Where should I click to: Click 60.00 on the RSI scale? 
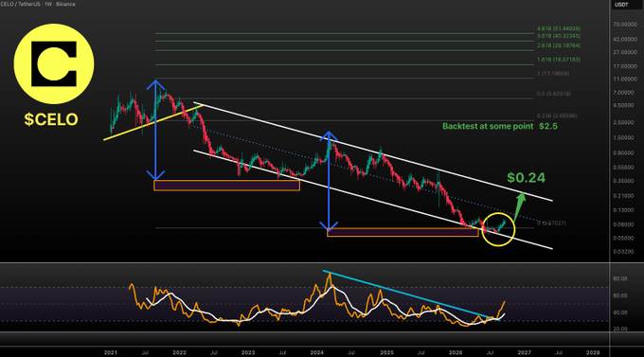tap(620, 295)
